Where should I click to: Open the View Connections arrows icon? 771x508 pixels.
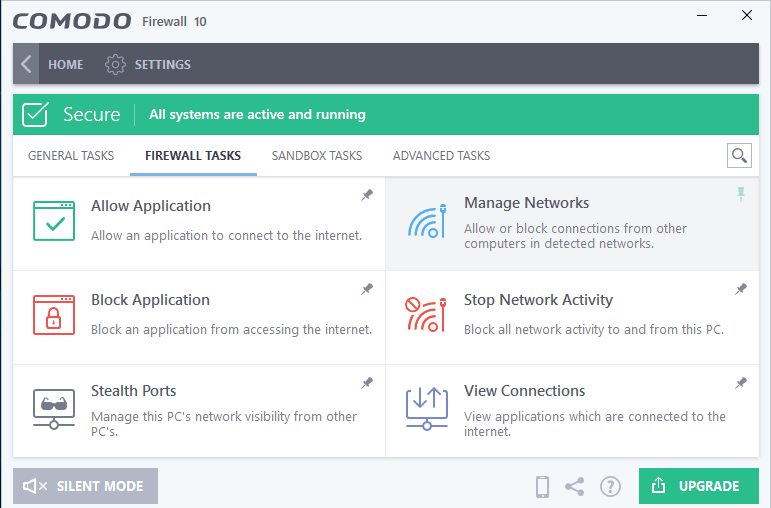(427, 409)
